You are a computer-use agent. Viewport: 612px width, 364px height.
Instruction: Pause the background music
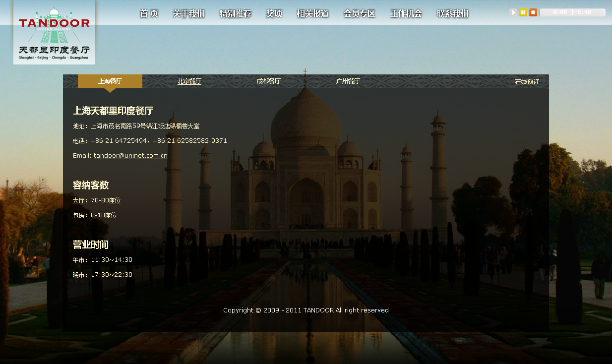coord(523,12)
